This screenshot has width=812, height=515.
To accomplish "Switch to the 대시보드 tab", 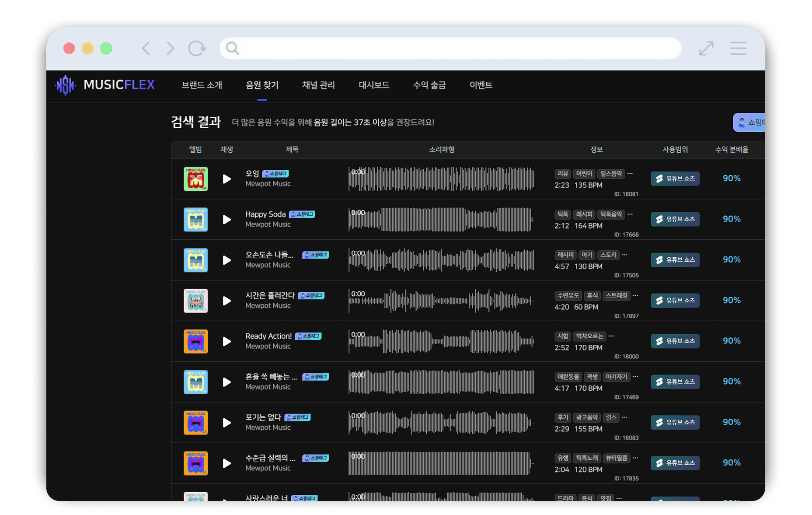I will (x=374, y=85).
